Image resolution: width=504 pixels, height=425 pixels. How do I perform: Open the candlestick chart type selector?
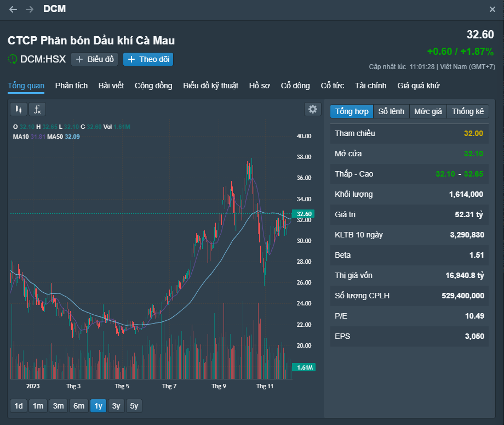(x=19, y=109)
